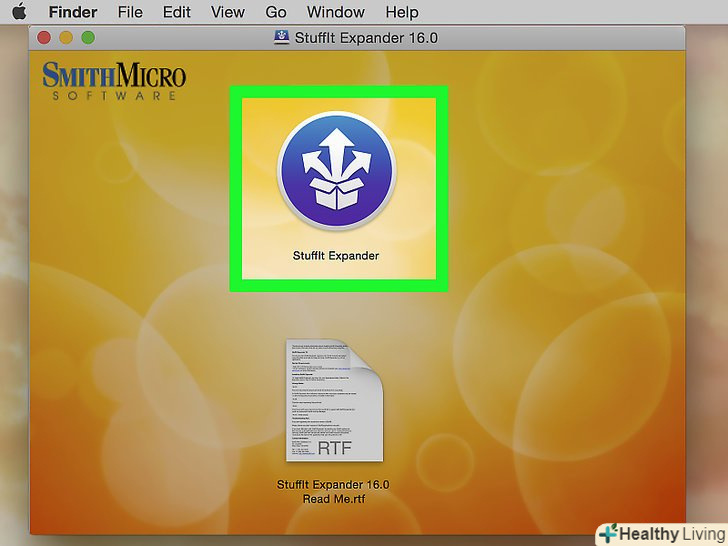Open the View menu
Screen dimensions: 728x546
pyautogui.click(x=228, y=12)
